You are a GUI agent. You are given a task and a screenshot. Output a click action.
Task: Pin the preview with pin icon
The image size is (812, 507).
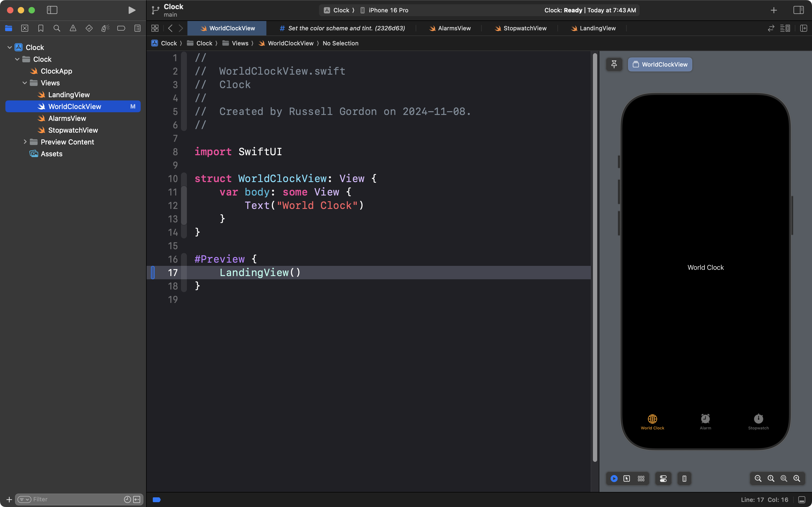pos(614,64)
